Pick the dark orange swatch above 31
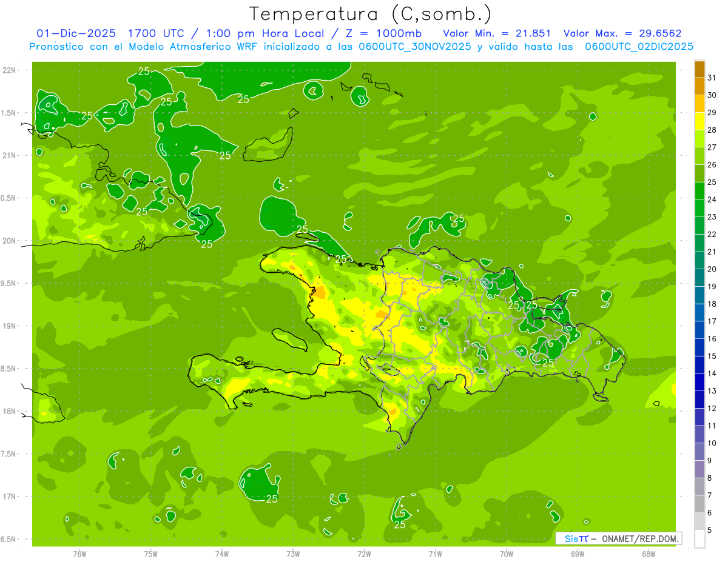The height and width of the screenshot is (562, 728). click(x=699, y=69)
